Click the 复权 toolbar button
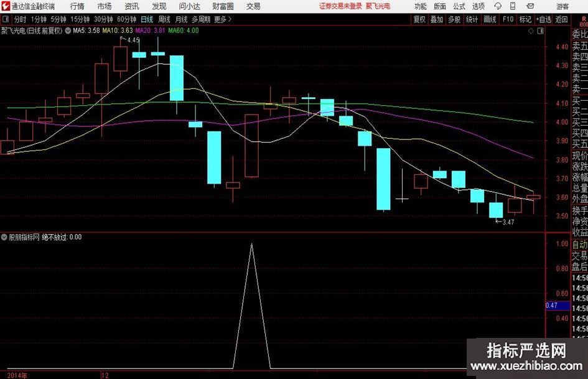 (419, 19)
